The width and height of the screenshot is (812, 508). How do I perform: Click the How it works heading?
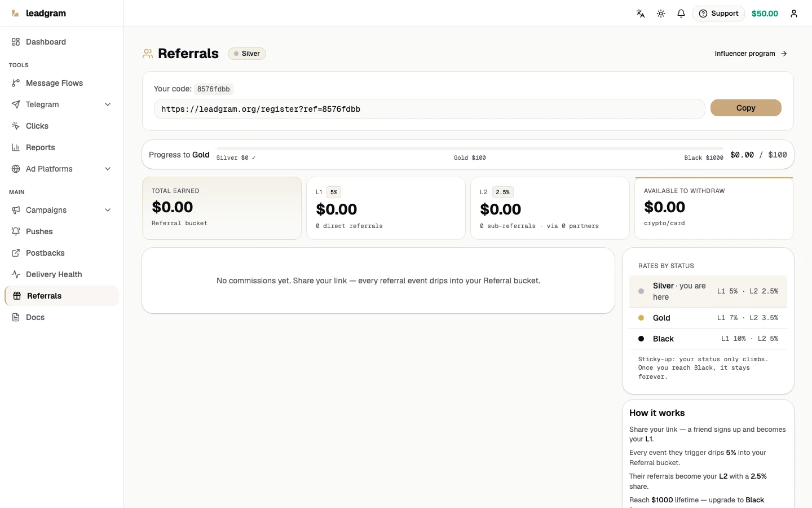click(657, 413)
